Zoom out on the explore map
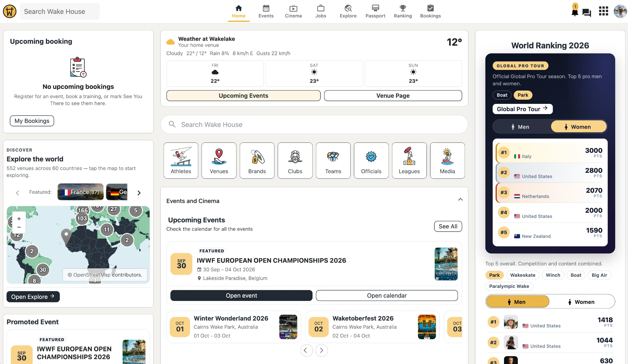This screenshot has width=628, height=364. coord(19,227)
